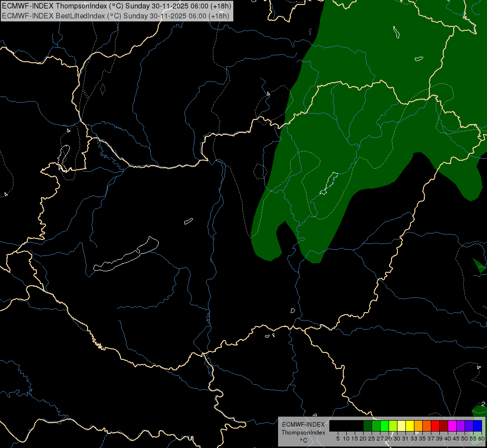Viewport: 487px width, 448px height.
Task: Pick the orange 33–35 legend swatch
Action: [x=418, y=426]
